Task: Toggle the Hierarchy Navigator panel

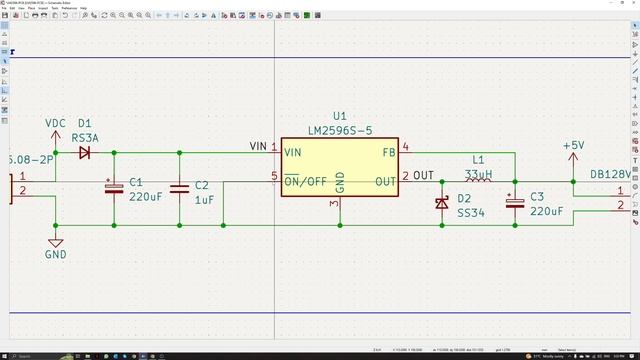Action: click(x=4, y=110)
